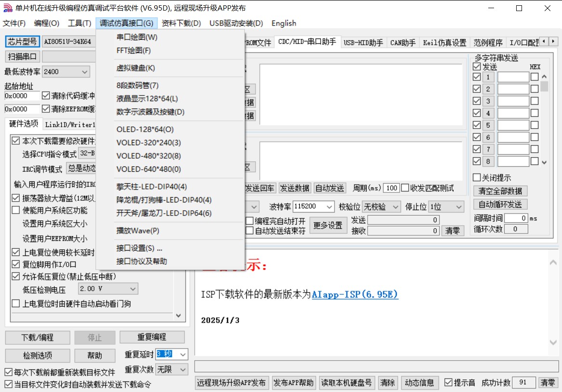The height and width of the screenshot is (392, 562).
Task: Toggle 清除代码缓冲 checkbox
Action: point(46,95)
